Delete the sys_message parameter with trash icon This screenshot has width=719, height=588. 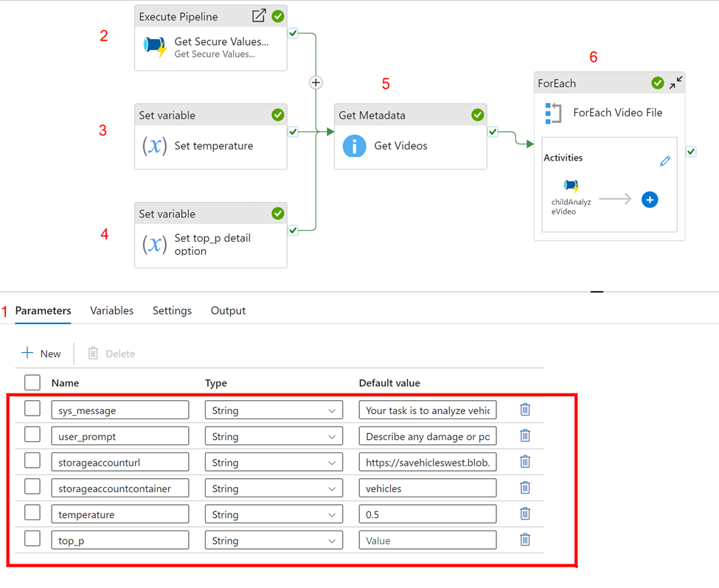coord(525,409)
